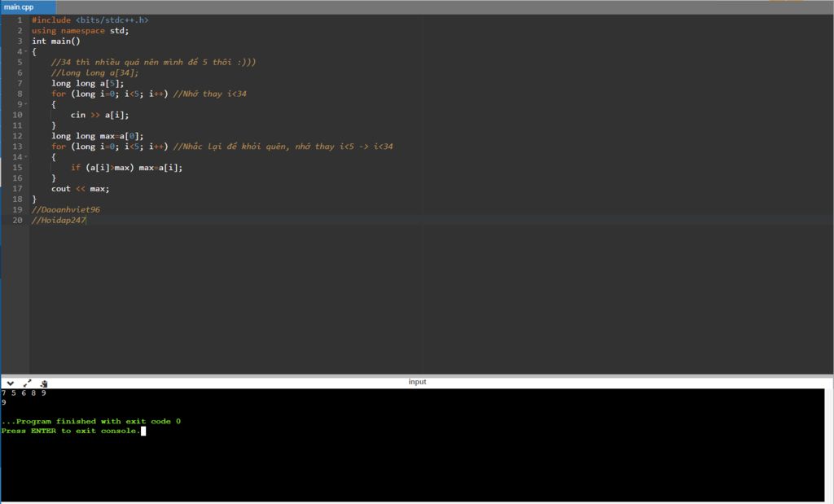Image resolution: width=834 pixels, height=504 pixels.
Task: Click the comment "//Hoidap247"
Action: [x=59, y=220]
